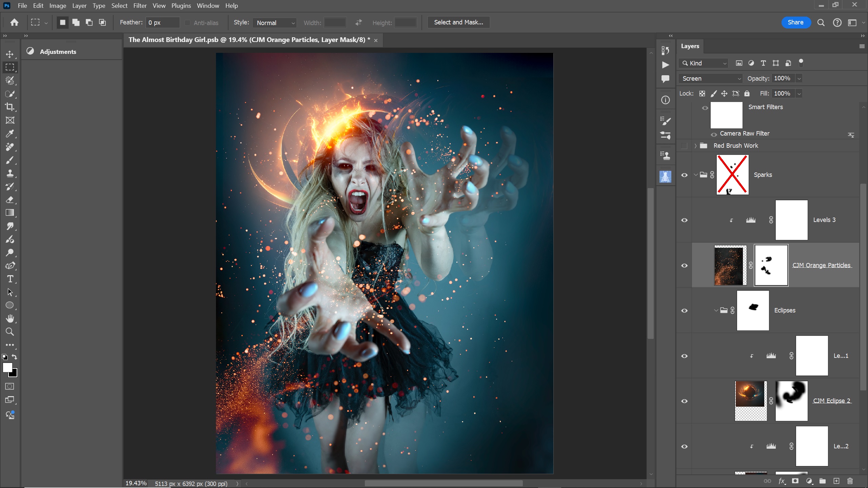Select the Gradient tool
868x488 pixels.
click(x=10, y=213)
